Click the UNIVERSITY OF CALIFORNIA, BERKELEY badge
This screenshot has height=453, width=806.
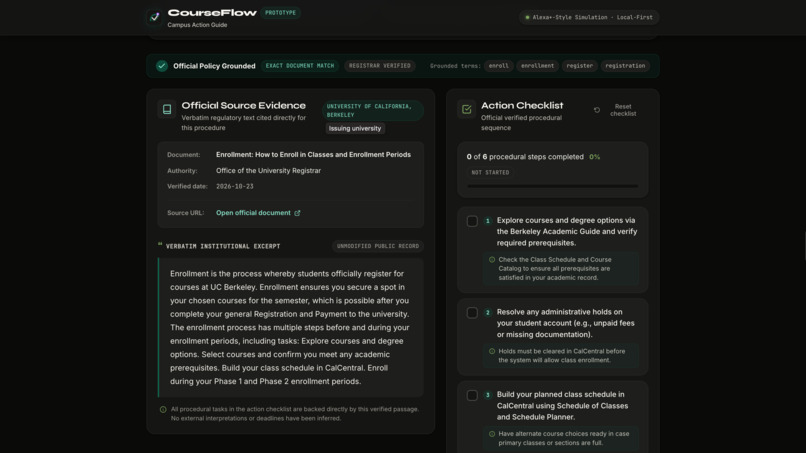coord(373,111)
